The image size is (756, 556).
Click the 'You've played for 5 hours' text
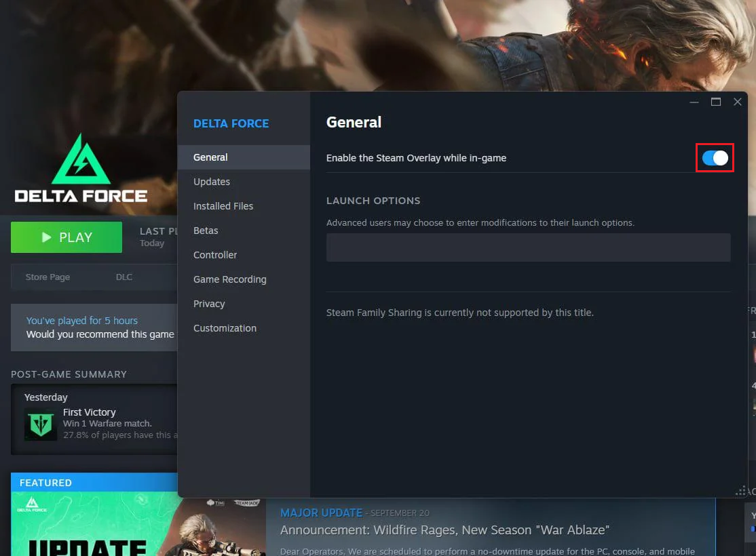tap(82, 321)
